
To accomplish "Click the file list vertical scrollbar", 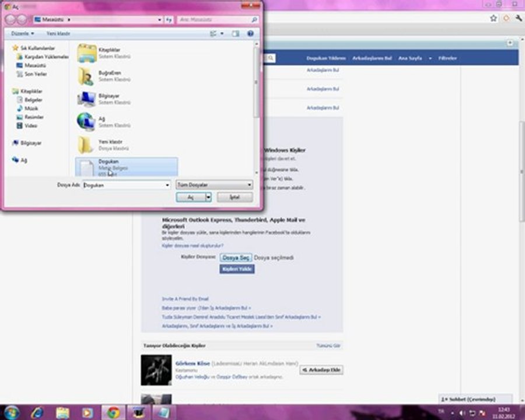I will (257, 82).
